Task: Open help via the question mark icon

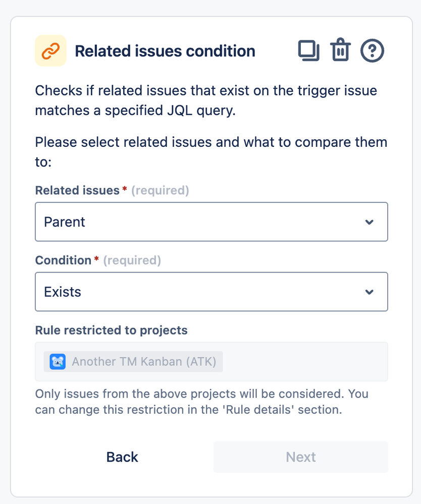Action: [x=372, y=50]
